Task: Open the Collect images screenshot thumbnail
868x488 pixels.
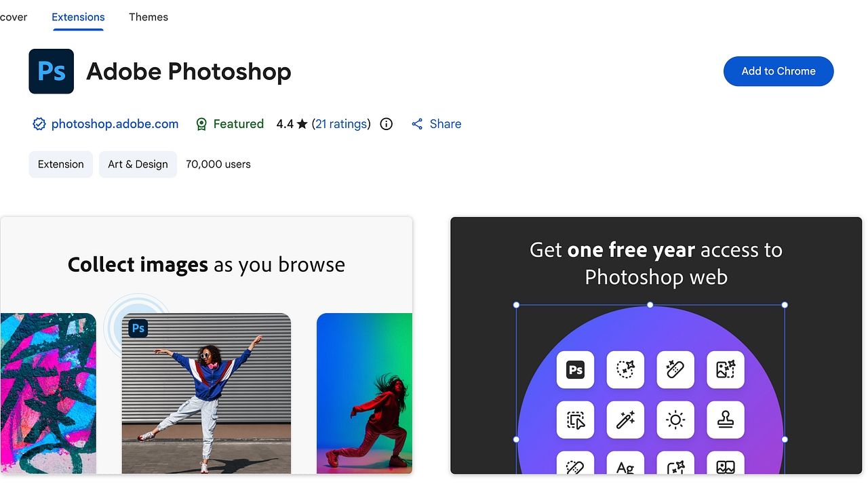Action: [x=206, y=346]
